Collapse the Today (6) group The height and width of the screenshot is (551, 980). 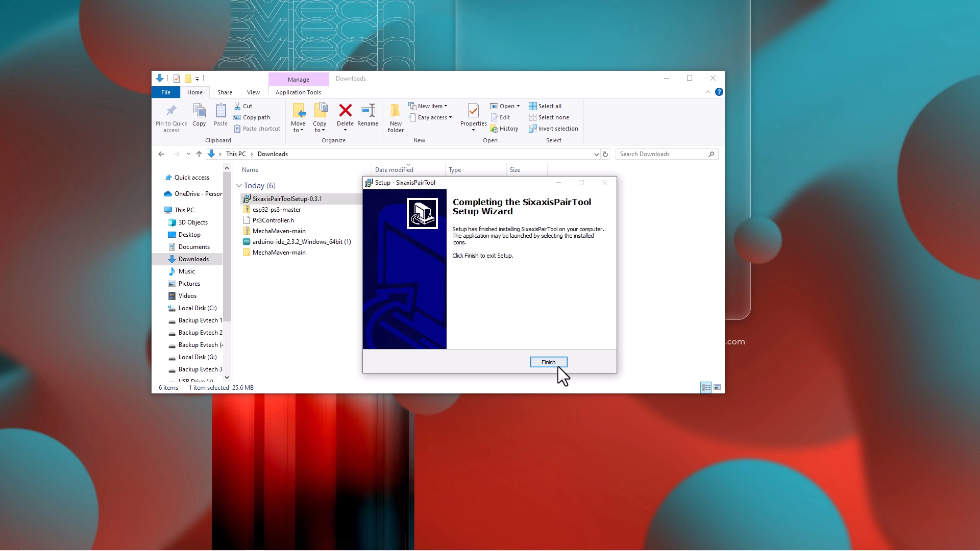click(239, 186)
